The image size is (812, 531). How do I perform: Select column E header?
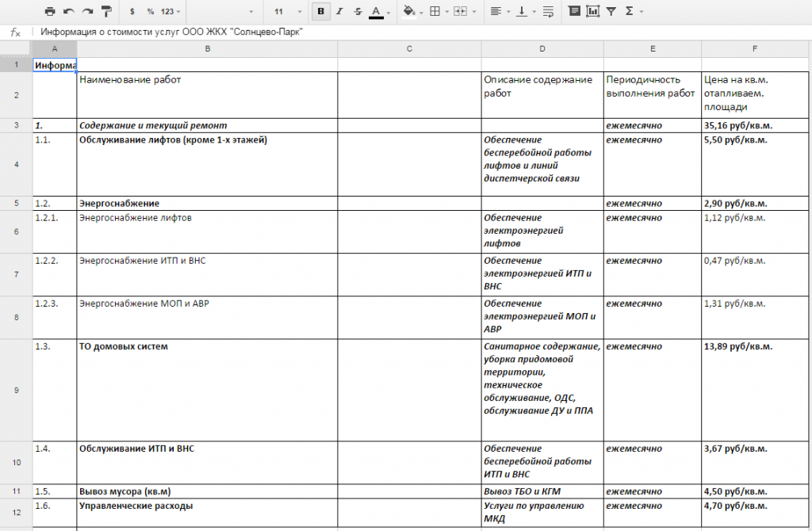653,48
